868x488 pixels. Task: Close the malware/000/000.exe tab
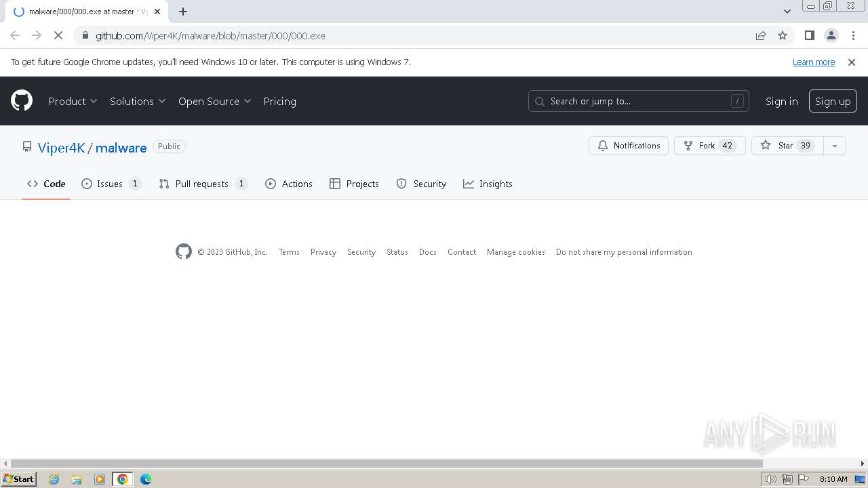(157, 12)
